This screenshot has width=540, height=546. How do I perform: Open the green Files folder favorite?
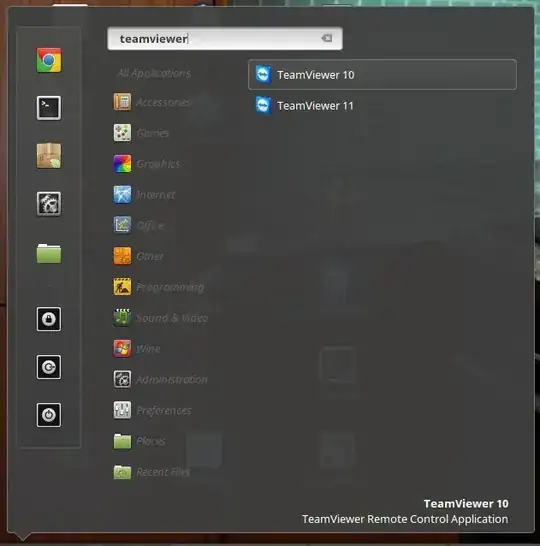[x=49, y=253]
